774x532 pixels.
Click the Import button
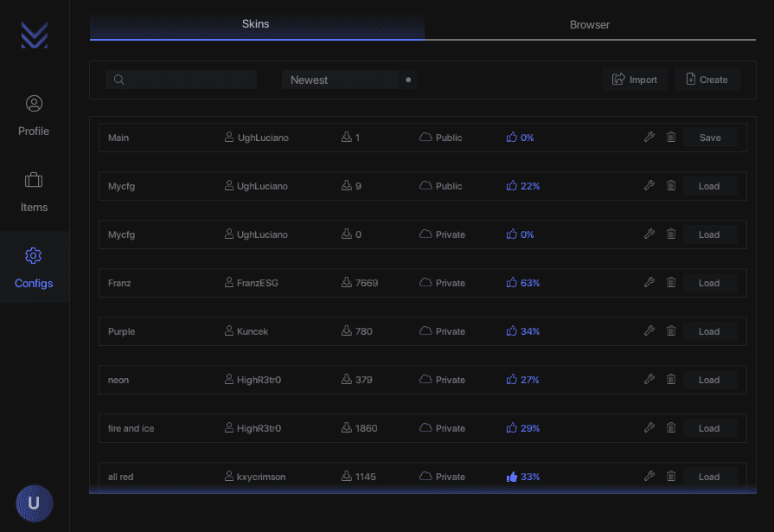pos(635,80)
